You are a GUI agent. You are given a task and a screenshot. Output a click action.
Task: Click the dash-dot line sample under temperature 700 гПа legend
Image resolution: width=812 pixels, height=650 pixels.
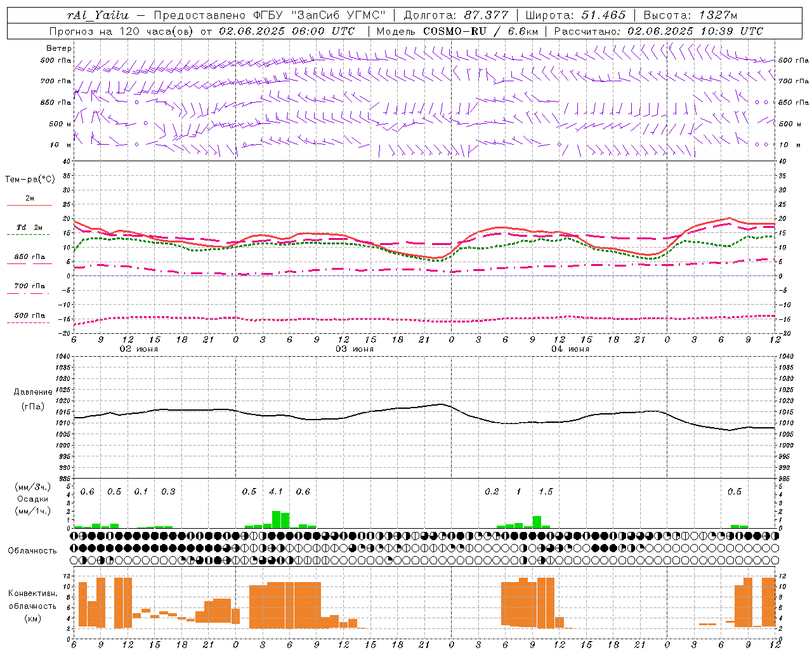[28, 293]
